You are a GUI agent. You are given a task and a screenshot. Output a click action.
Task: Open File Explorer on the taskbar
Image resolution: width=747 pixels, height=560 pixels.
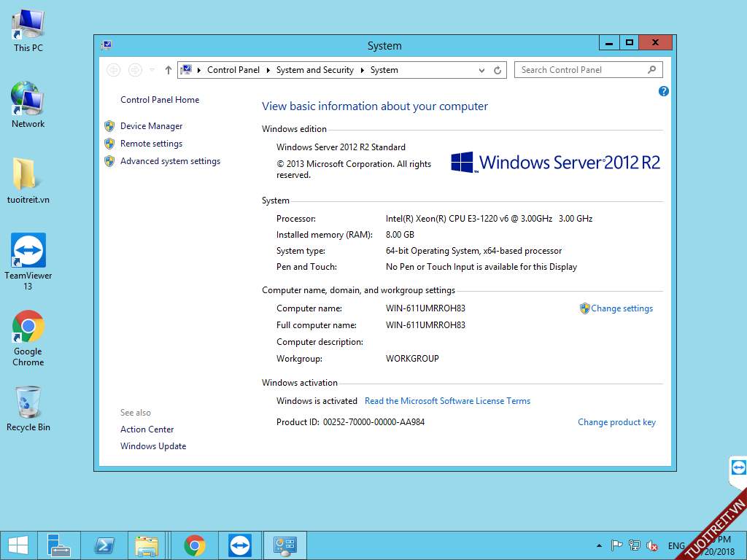pos(147,545)
